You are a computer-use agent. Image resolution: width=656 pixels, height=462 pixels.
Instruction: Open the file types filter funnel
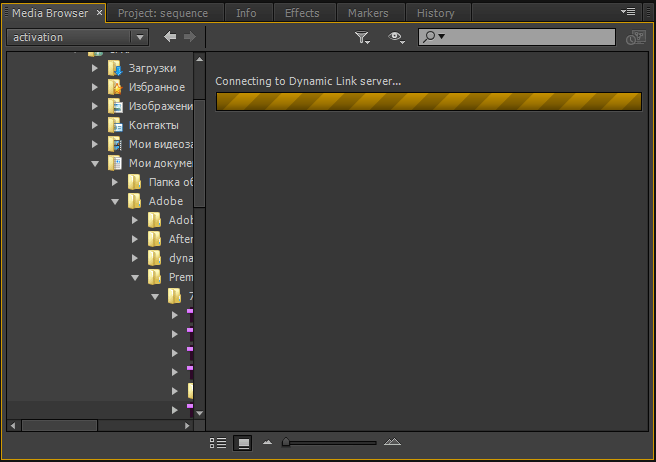pos(362,38)
